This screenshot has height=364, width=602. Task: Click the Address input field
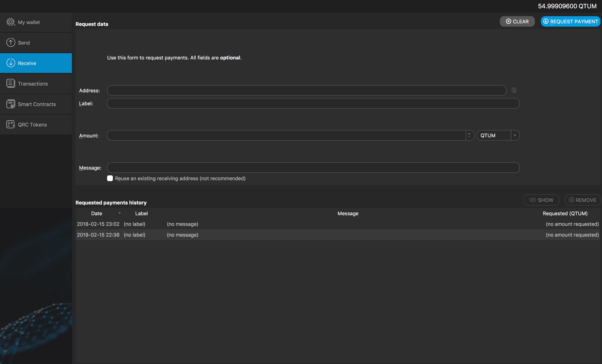coord(307,90)
